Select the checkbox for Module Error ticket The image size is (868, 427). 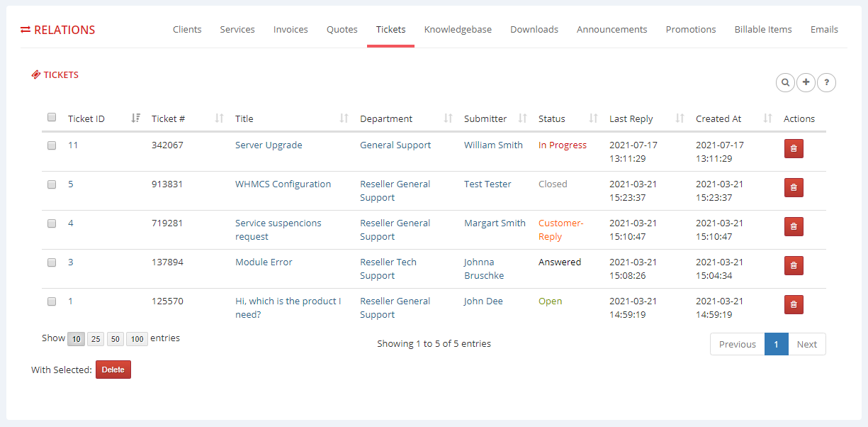(52, 262)
